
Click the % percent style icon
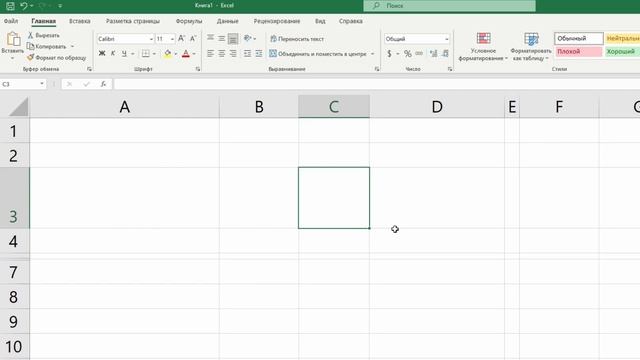[x=407, y=53]
